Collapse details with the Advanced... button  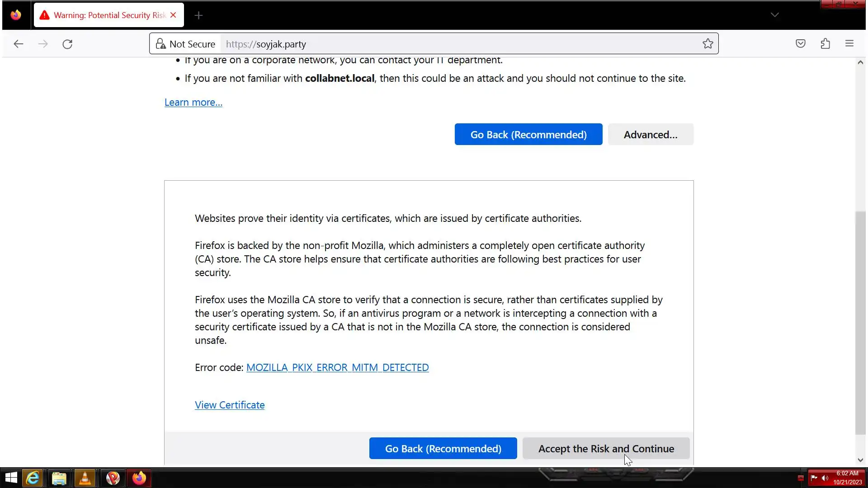click(x=650, y=134)
